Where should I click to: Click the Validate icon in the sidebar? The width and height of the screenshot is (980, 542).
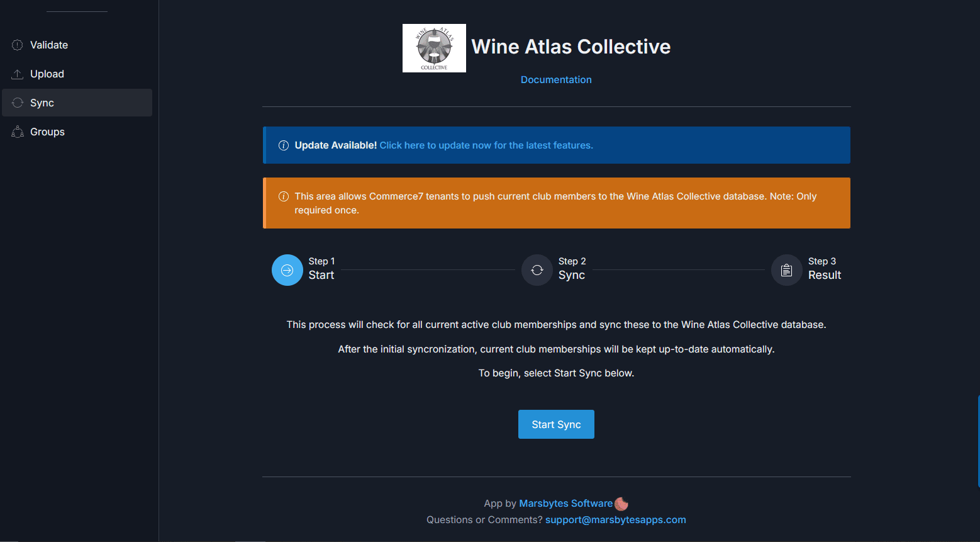pos(18,45)
